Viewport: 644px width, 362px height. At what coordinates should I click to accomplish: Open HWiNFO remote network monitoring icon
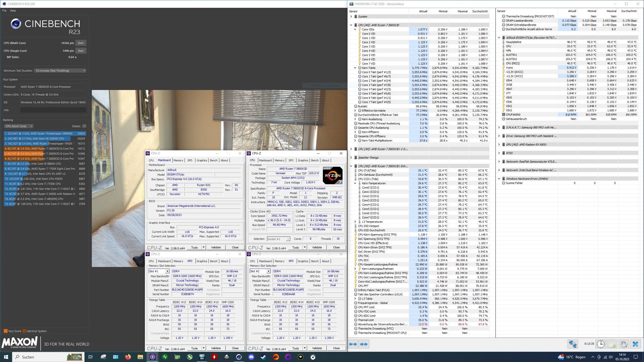point(573,344)
